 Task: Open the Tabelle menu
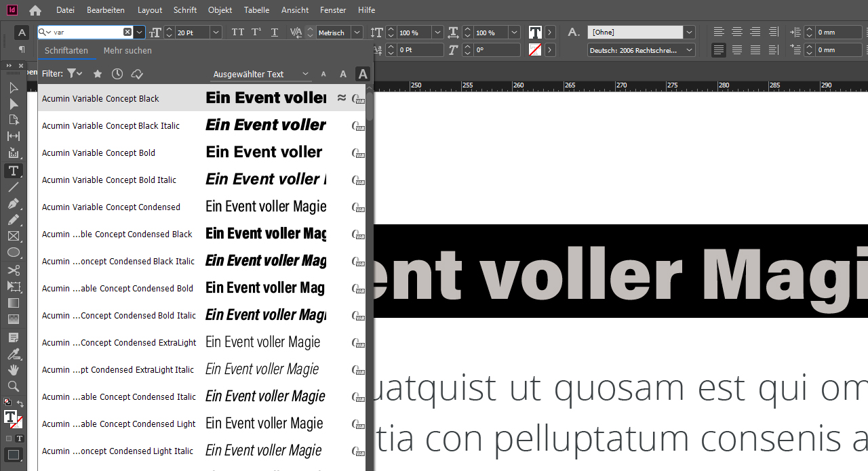257,10
